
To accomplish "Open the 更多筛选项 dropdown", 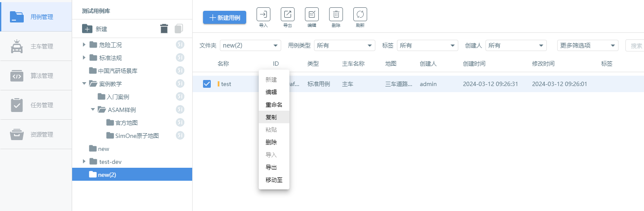I will pyautogui.click(x=588, y=45).
